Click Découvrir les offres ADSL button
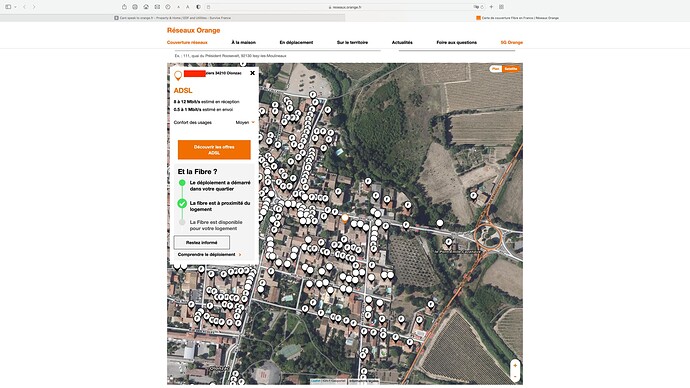Viewport: 690px width, 388px height. point(214,150)
